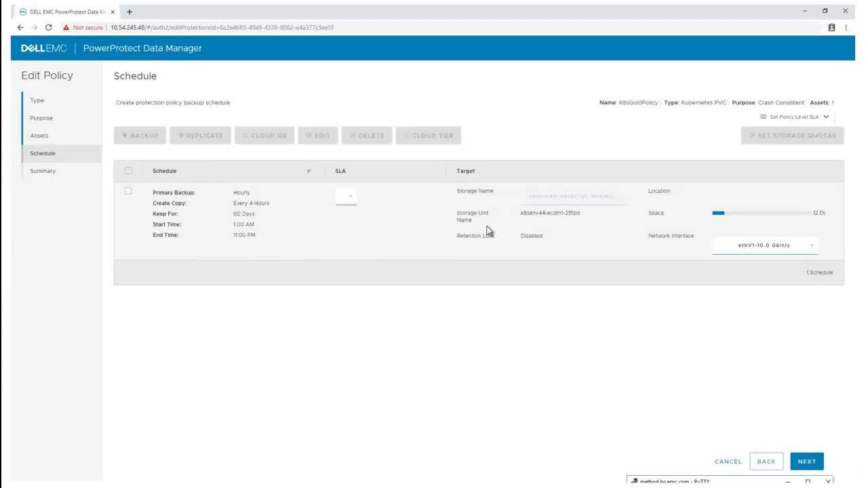The height and width of the screenshot is (488, 868).
Task: Click the 'PowerProtect Data Manager' title
Action: point(142,48)
